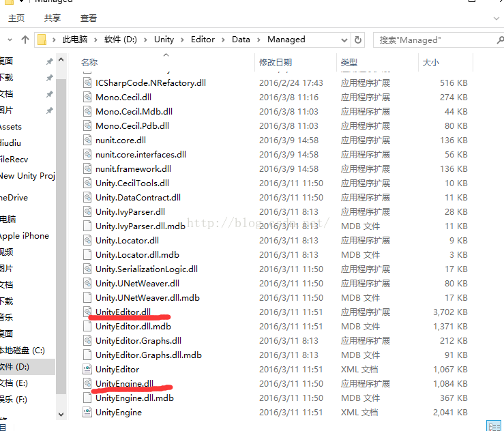Click the search magnifier icon

tap(500, 40)
